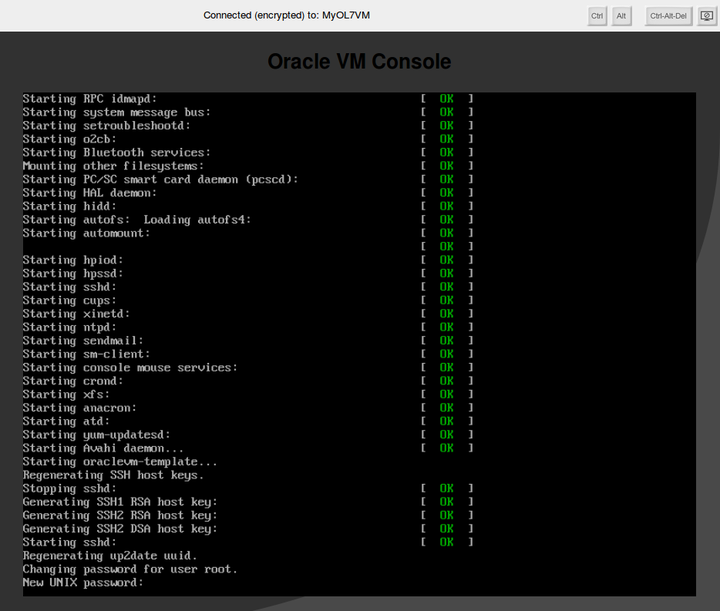This screenshot has width=720, height=611.
Task: Click the Ctrl key button
Action: (597, 16)
